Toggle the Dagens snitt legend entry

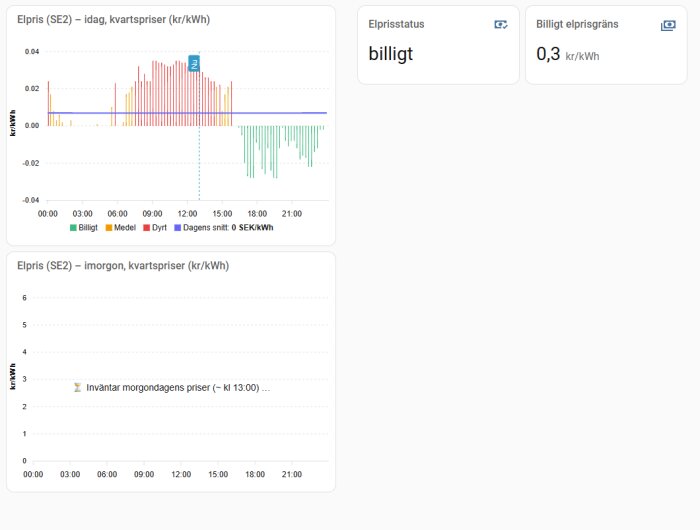tap(224, 228)
